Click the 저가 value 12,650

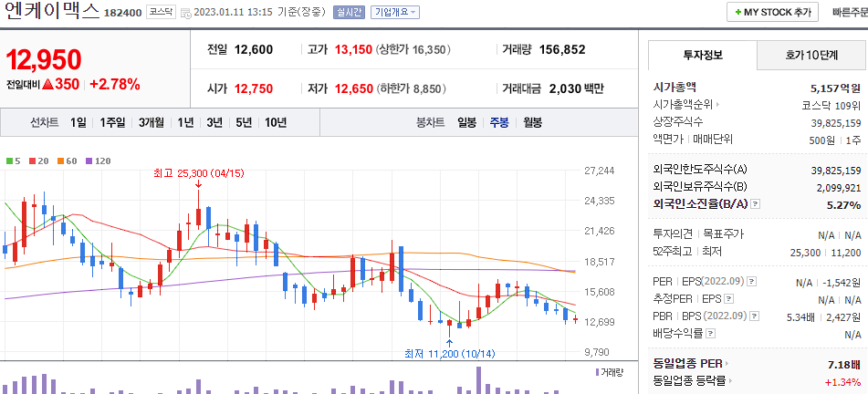(353, 88)
